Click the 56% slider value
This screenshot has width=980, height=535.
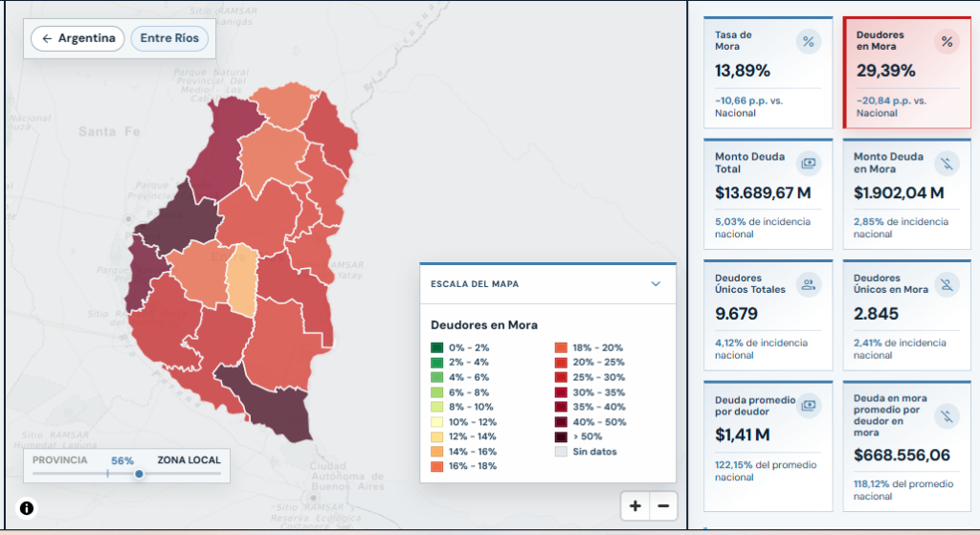[122, 460]
